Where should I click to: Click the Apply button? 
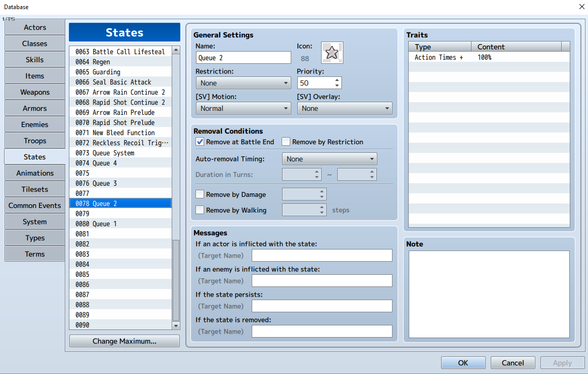562,363
